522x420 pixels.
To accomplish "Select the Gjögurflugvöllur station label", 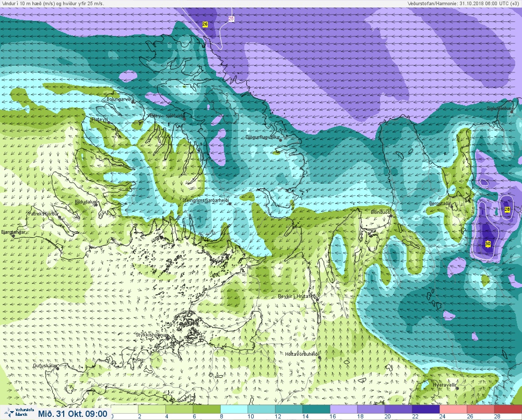I will click(x=263, y=137).
